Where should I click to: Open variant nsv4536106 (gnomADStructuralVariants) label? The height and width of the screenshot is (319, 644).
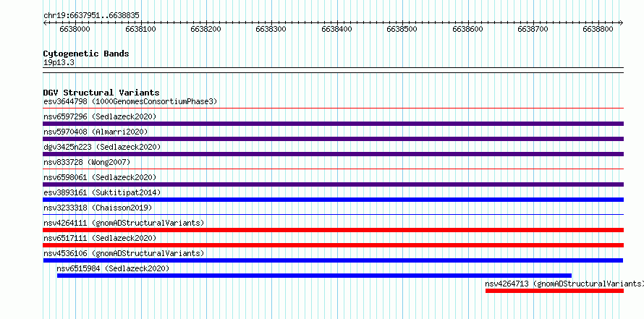tap(124, 253)
